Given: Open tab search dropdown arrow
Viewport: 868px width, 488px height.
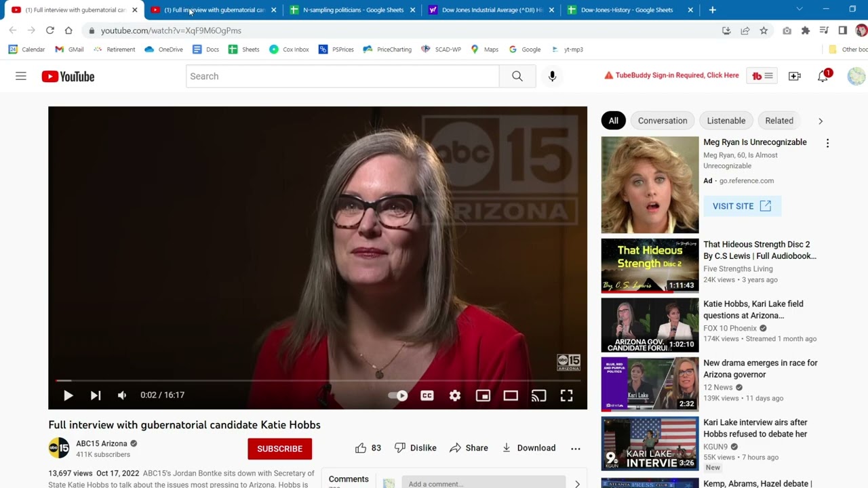Looking at the screenshot, I should click(x=800, y=9).
